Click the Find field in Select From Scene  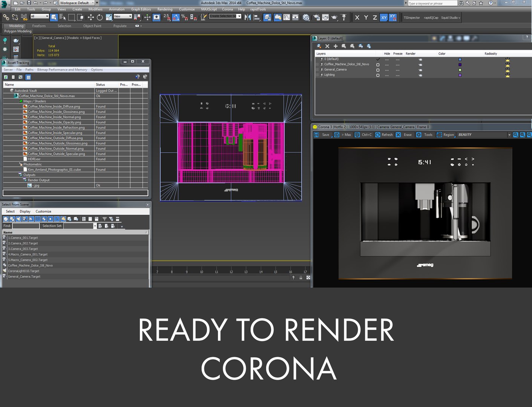click(x=26, y=226)
